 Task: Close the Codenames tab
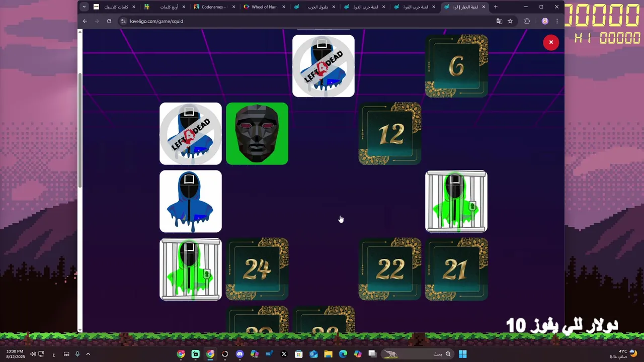[x=233, y=7]
